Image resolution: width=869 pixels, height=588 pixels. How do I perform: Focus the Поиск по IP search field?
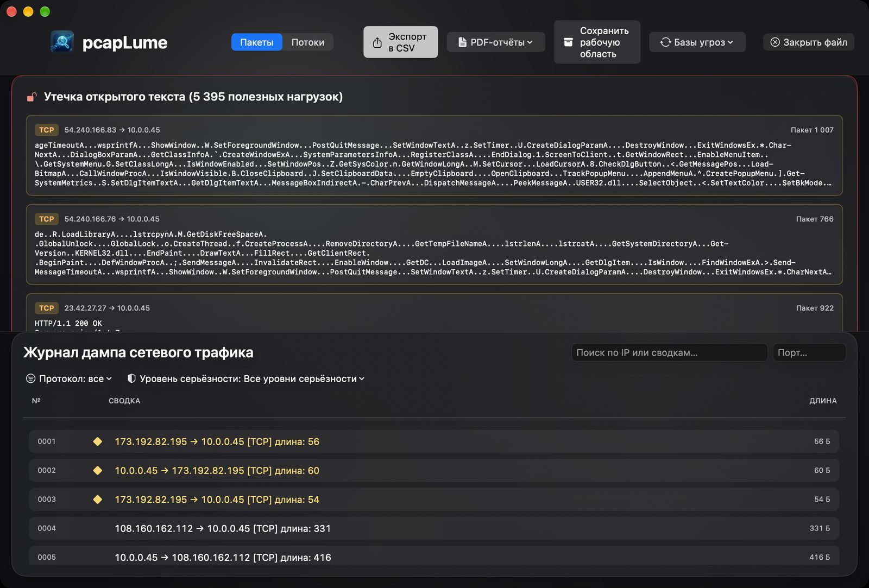click(669, 353)
